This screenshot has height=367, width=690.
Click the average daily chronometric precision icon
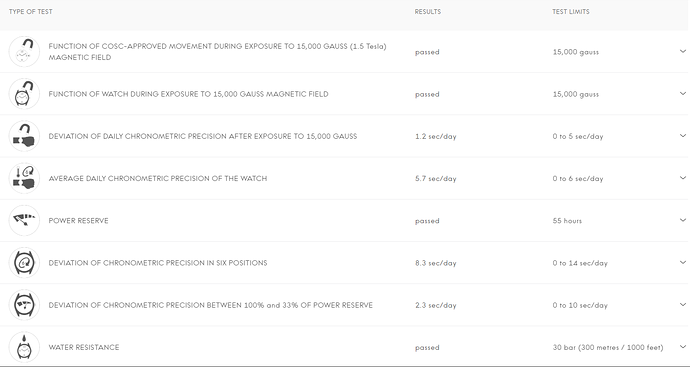tap(24, 178)
